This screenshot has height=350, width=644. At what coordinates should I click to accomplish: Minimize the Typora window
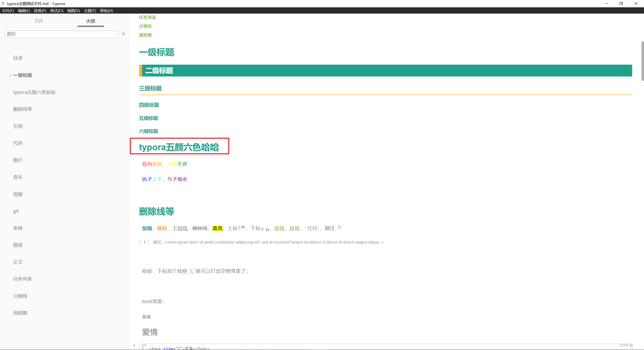pyautogui.click(x=606, y=4)
